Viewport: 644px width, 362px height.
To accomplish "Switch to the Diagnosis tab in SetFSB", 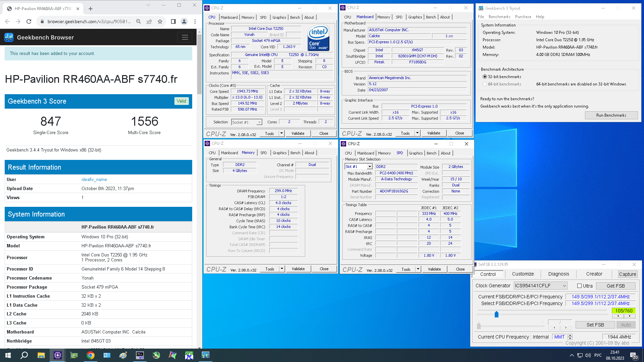I will click(x=558, y=274).
